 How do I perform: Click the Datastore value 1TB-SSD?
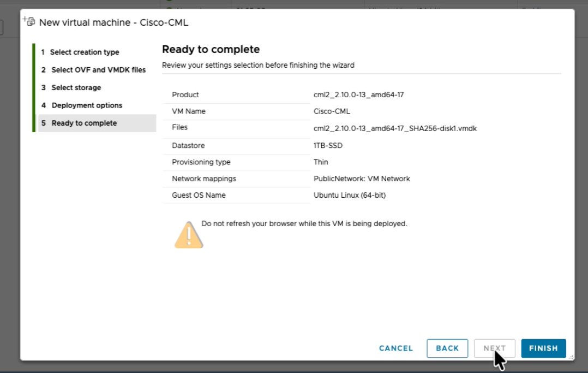tap(328, 145)
